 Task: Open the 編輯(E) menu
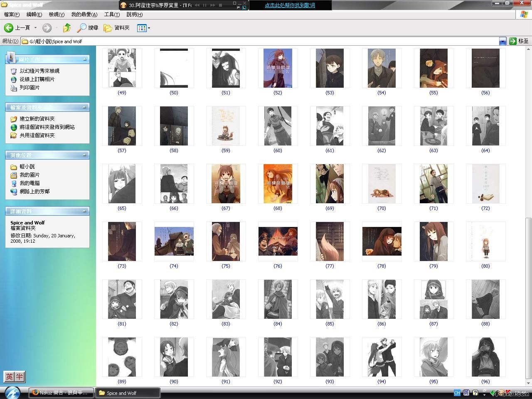(x=34, y=15)
